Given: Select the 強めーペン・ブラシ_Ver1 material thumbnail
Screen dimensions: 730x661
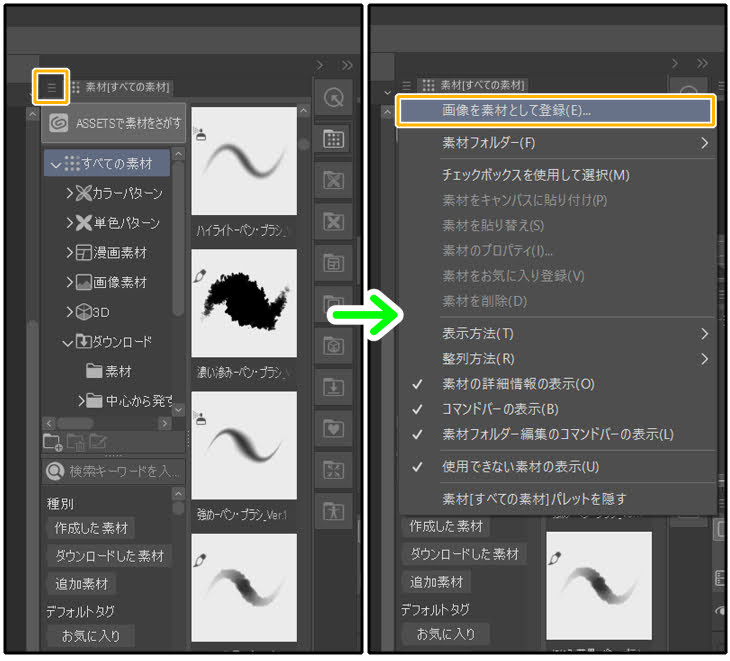Looking at the screenshot, I should (x=244, y=446).
